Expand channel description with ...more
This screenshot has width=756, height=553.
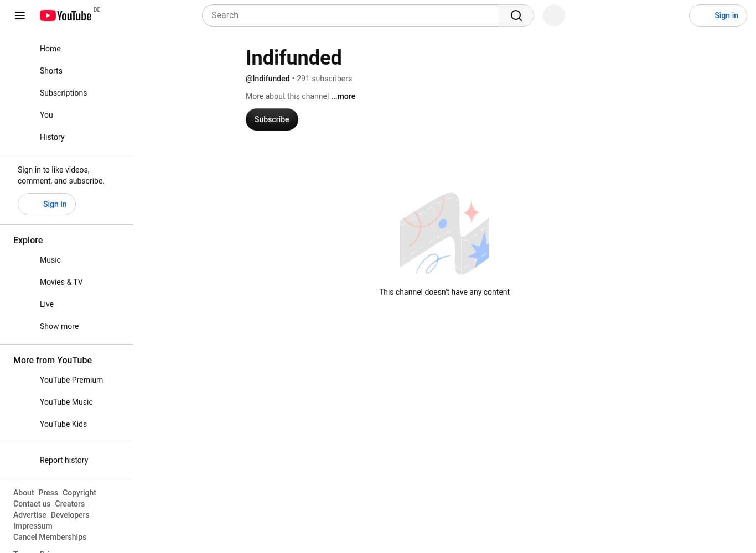tap(343, 96)
